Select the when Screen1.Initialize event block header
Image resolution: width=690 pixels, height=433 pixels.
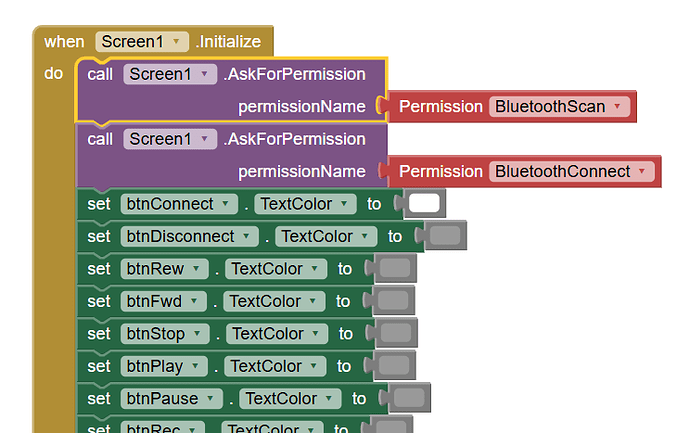pyautogui.click(x=153, y=41)
